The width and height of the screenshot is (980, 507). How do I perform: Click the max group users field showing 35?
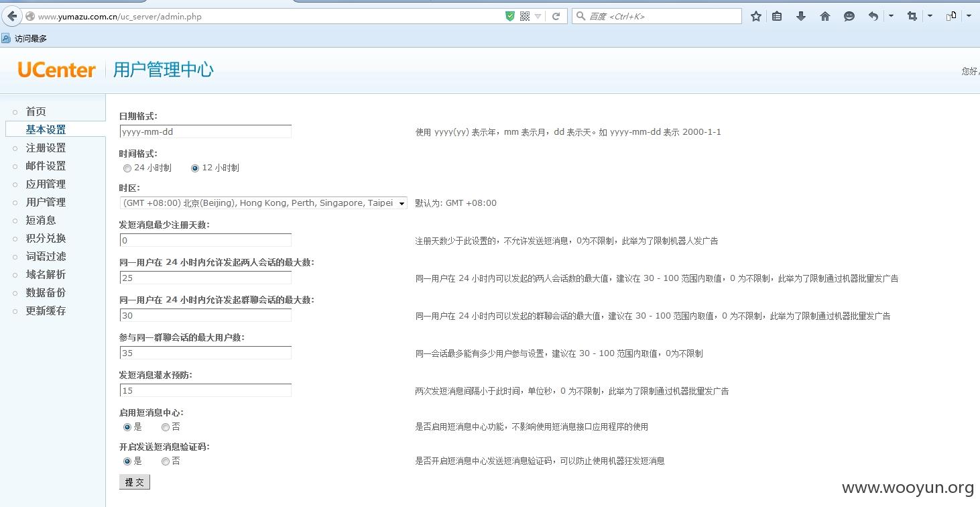(205, 353)
